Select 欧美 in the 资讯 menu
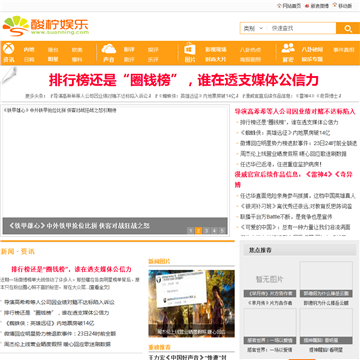Viewport: 360px width, 360px height. pos(77,50)
